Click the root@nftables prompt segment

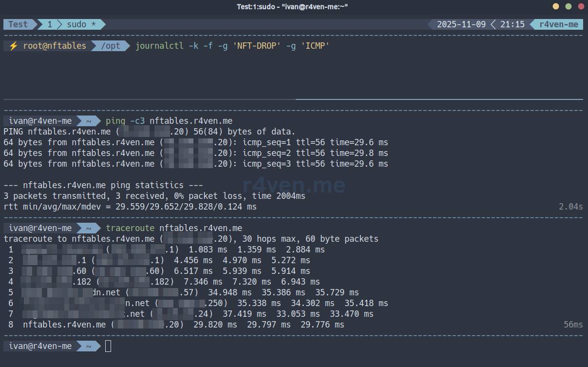point(55,46)
